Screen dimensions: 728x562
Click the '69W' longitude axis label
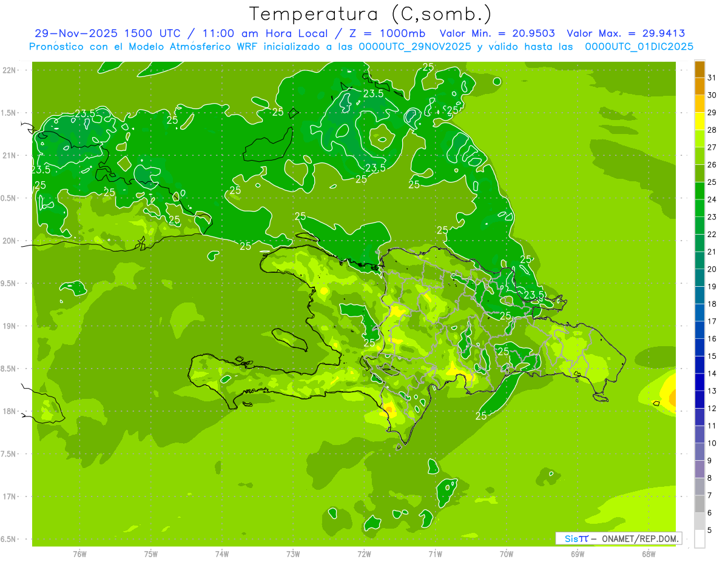pos(578,554)
